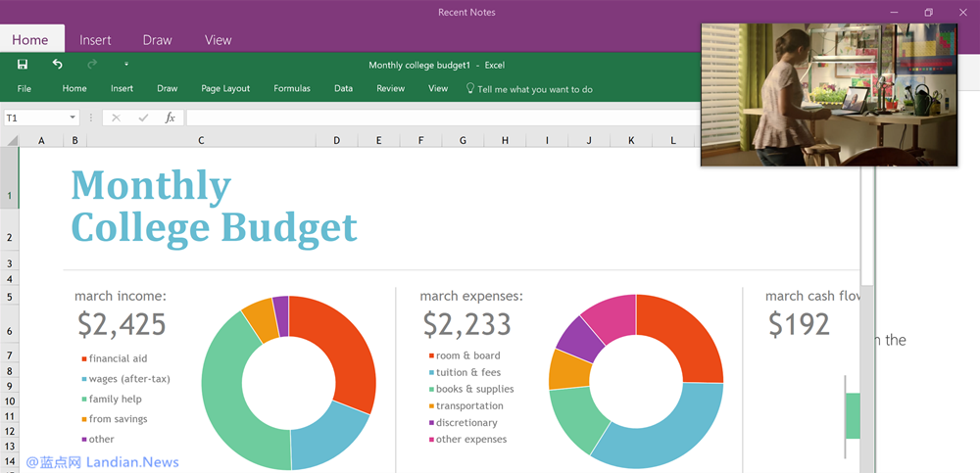The image size is (980, 473).
Task: Switch to the OneNote Draw tab
Action: 157,40
